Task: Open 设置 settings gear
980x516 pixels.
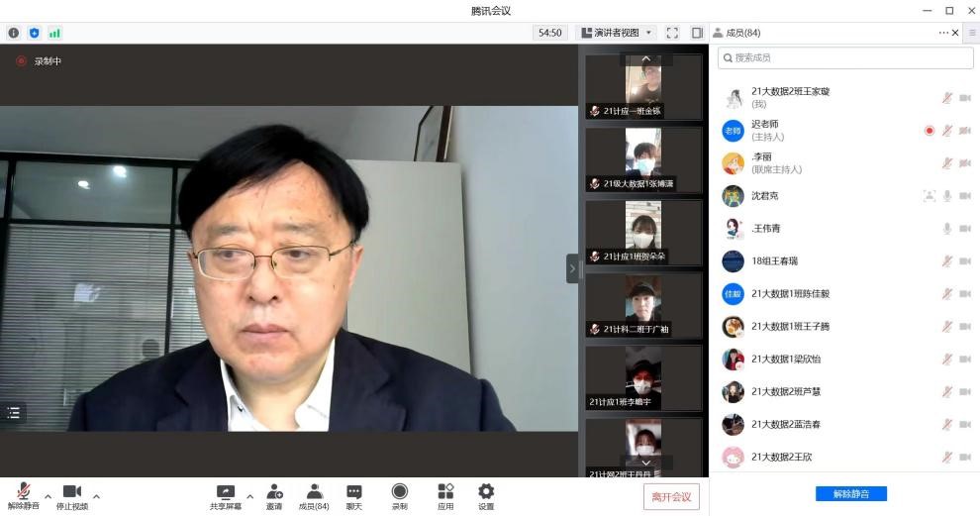Action: (x=486, y=496)
